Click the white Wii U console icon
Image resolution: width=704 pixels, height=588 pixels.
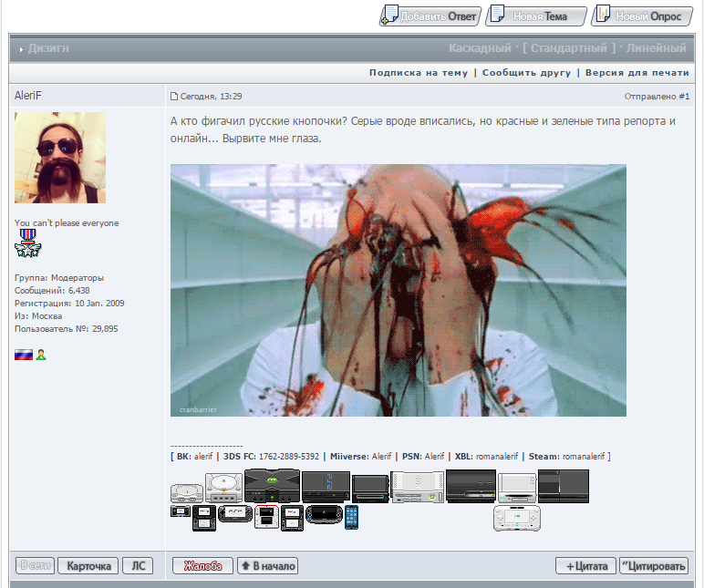pos(517,488)
